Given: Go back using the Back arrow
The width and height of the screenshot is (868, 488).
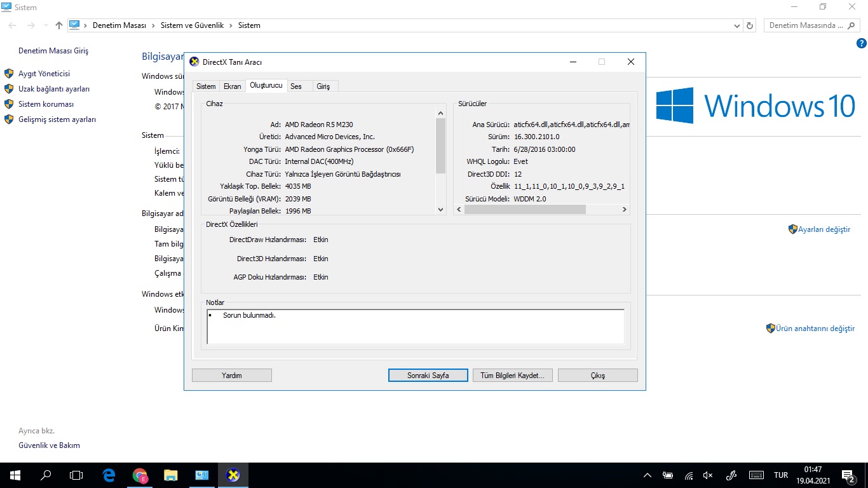Looking at the screenshot, I should [13, 25].
